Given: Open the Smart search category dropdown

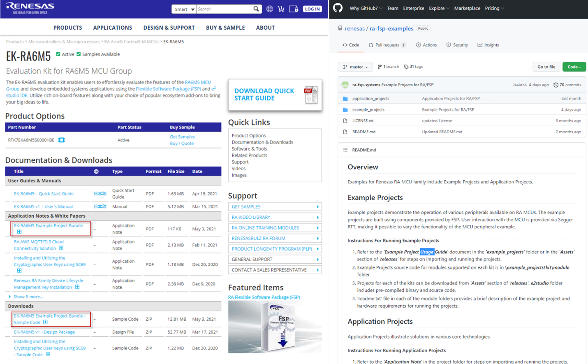Looking at the screenshot, I should pyautogui.click(x=183, y=9).
